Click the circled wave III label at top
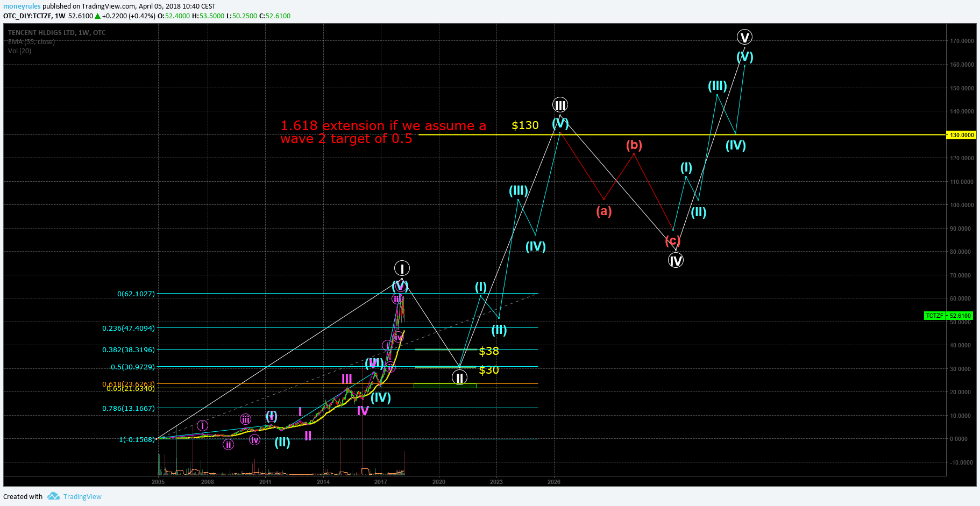The image size is (980, 506). (x=560, y=105)
